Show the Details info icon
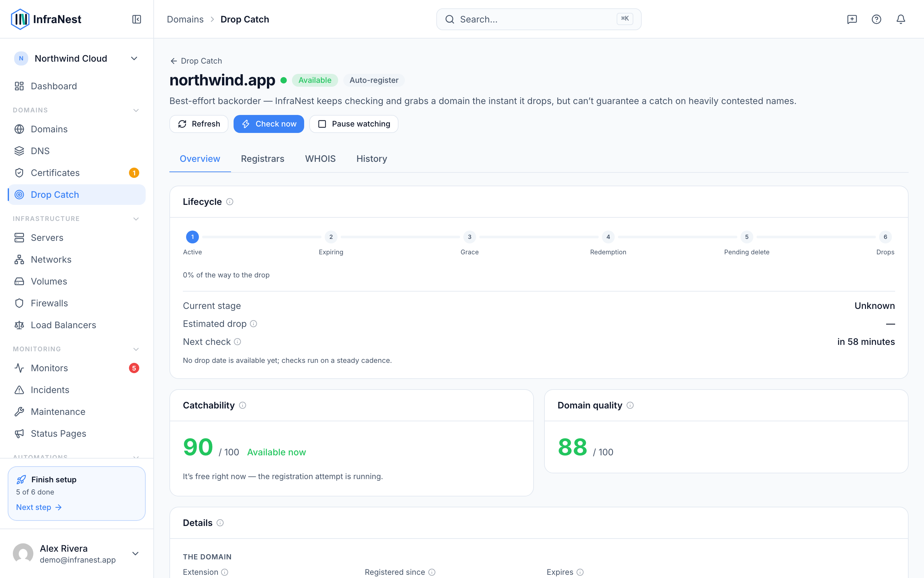 (x=220, y=523)
